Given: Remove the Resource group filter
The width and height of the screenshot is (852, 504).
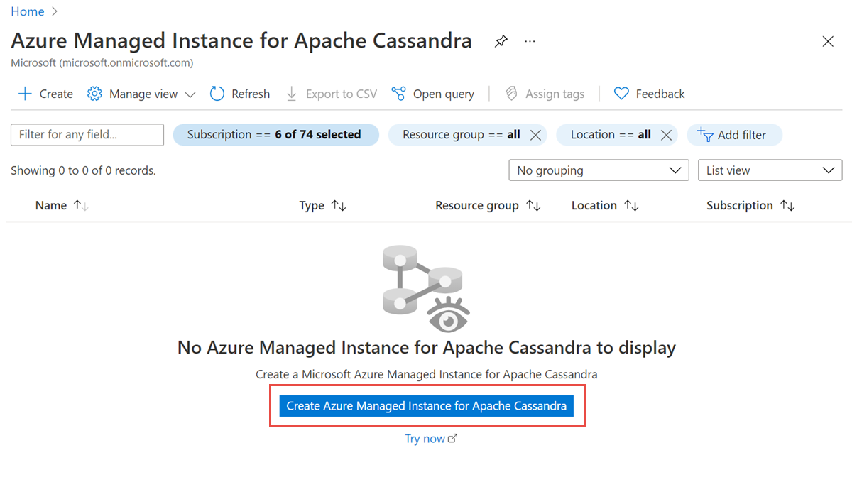Looking at the screenshot, I should (536, 135).
